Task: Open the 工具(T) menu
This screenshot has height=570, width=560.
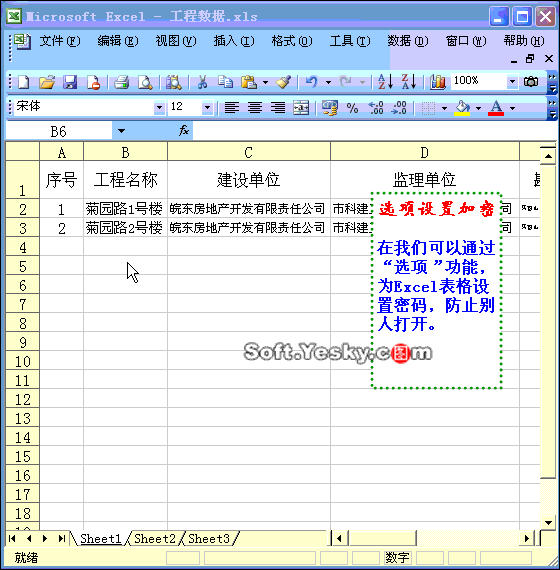Action: 350,41
